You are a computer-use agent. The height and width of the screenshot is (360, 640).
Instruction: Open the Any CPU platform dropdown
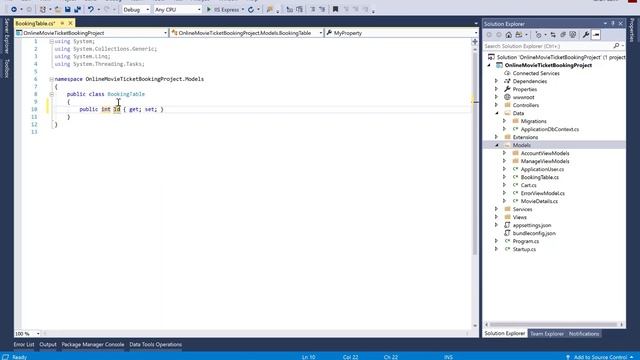[x=178, y=9]
